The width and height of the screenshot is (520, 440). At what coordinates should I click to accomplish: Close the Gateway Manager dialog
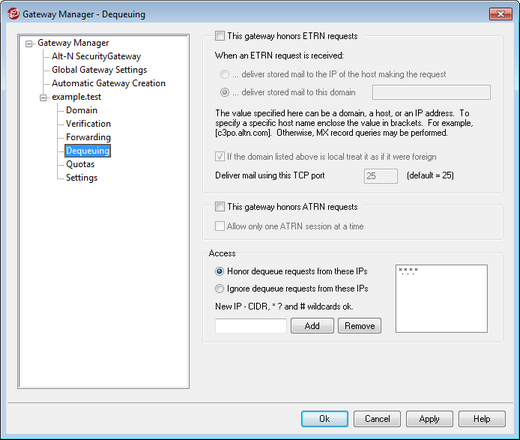click(x=500, y=14)
